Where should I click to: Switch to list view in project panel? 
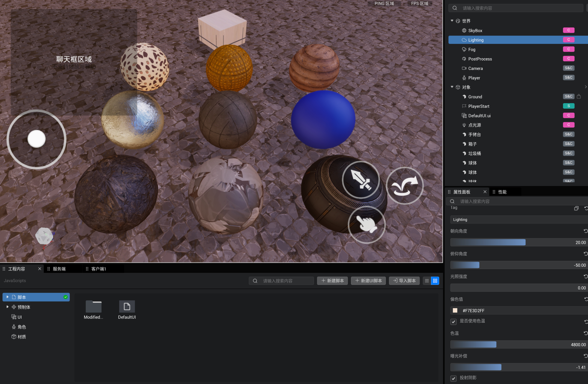click(x=427, y=281)
